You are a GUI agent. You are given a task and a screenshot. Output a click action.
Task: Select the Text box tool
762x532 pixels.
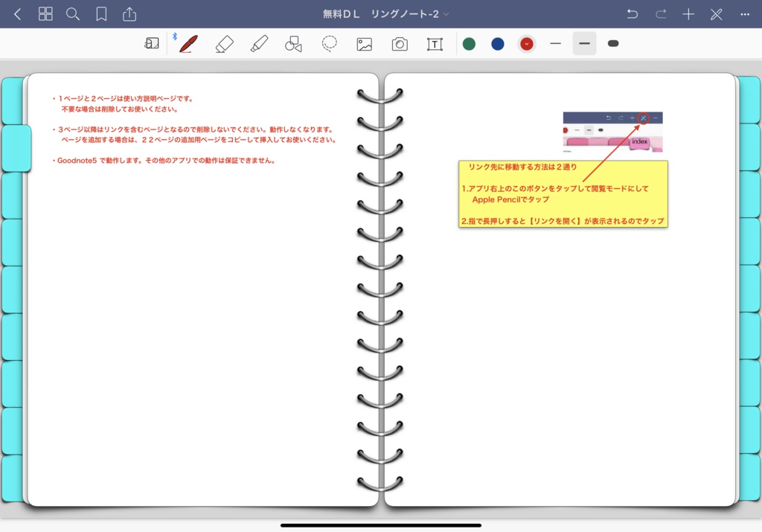pyautogui.click(x=435, y=44)
